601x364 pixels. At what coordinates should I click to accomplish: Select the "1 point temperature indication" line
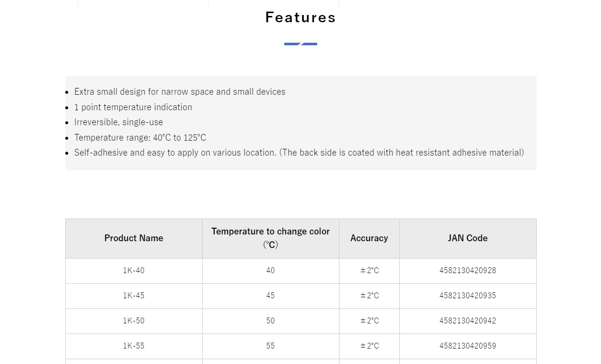[133, 107]
